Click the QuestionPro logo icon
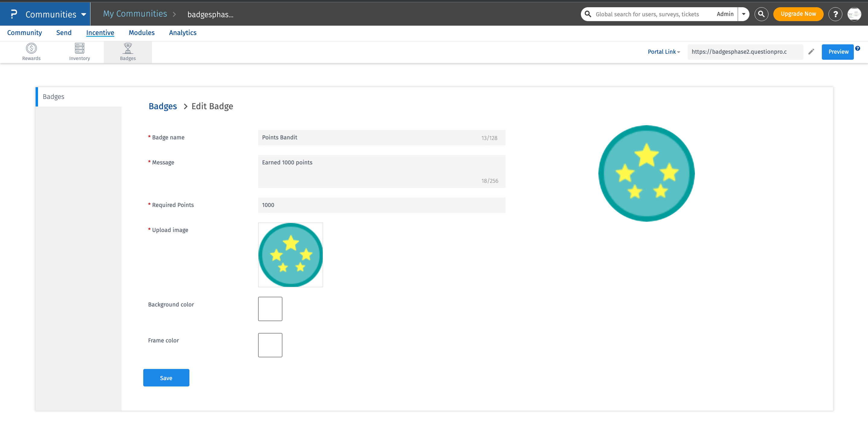The image size is (868, 429). pyautogui.click(x=14, y=14)
